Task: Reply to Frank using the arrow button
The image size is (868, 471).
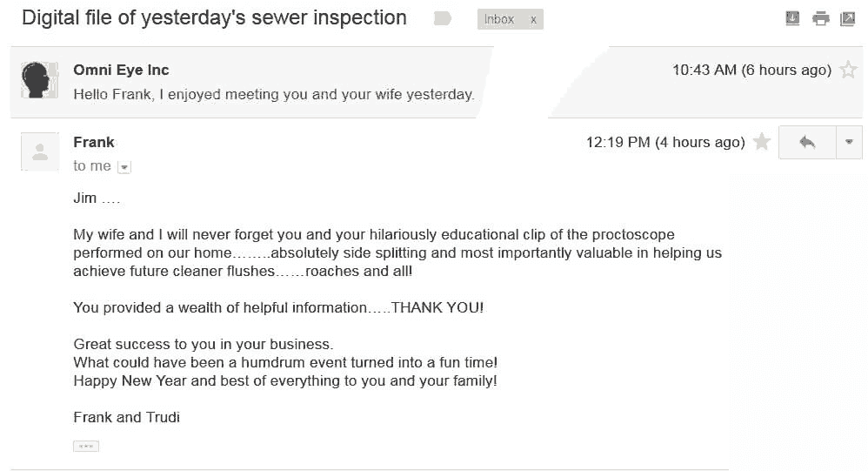Action: click(x=807, y=143)
